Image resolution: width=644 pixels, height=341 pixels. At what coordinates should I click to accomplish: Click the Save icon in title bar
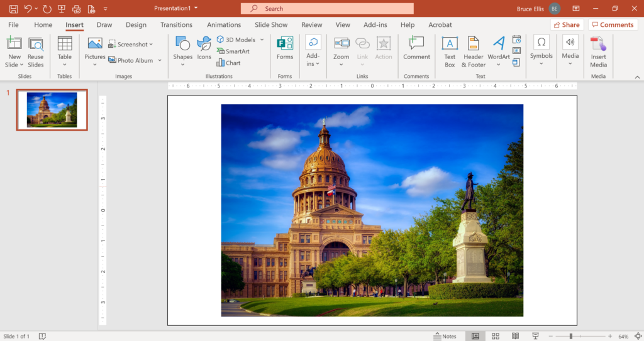click(13, 9)
